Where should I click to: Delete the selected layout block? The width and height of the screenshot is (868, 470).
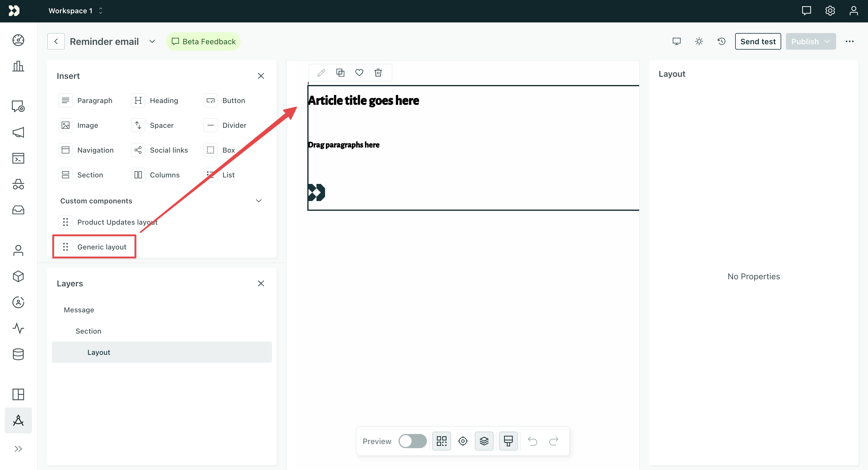378,72
